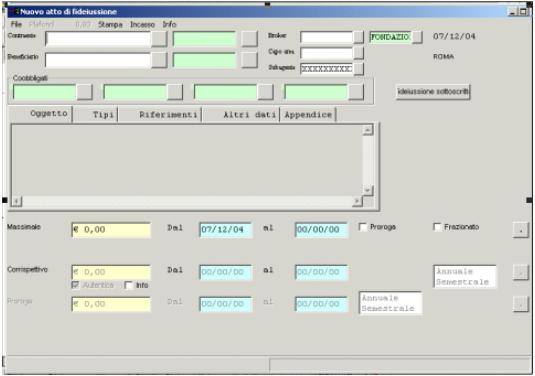Click the third green Coobbligati field
This screenshot has height=376, width=535.
tap(226, 92)
